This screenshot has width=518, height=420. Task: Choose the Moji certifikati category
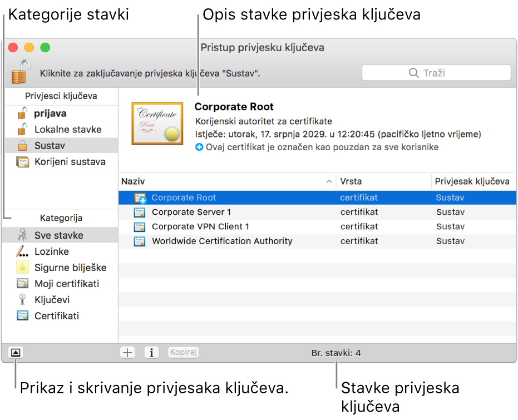click(60, 284)
